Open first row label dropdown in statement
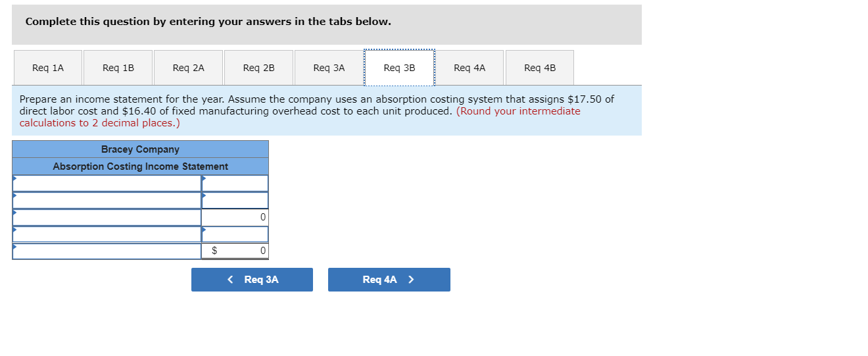The width and height of the screenshot is (868, 356). click(107, 184)
